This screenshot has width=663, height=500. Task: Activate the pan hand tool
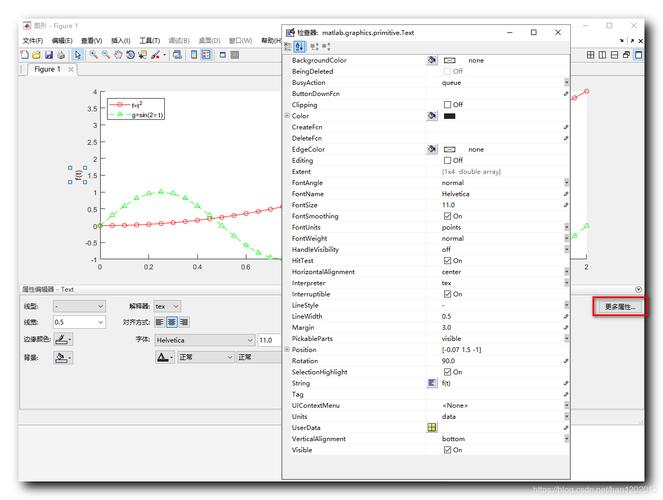[x=118, y=55]
